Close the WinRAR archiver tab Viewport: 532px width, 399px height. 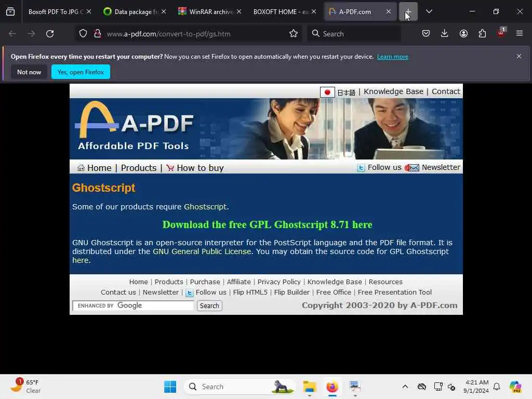(239, 11)
